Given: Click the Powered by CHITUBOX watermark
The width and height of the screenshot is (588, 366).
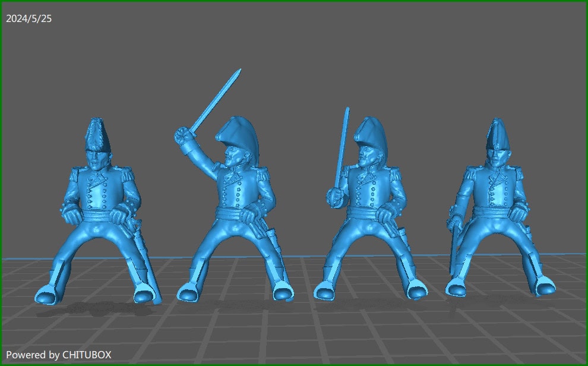Looking at the screenshot, I should pyautogui.click(x=59, y=354).
